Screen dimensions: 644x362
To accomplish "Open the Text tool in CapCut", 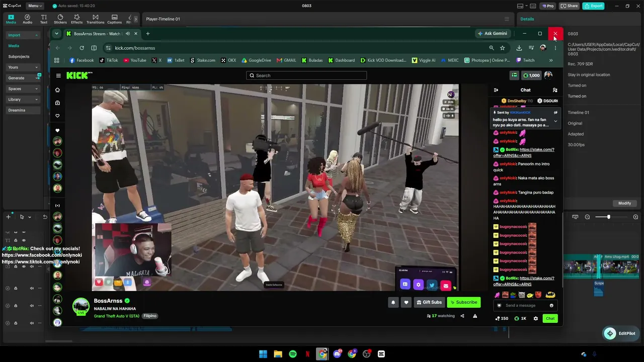I will pos(44,19).
